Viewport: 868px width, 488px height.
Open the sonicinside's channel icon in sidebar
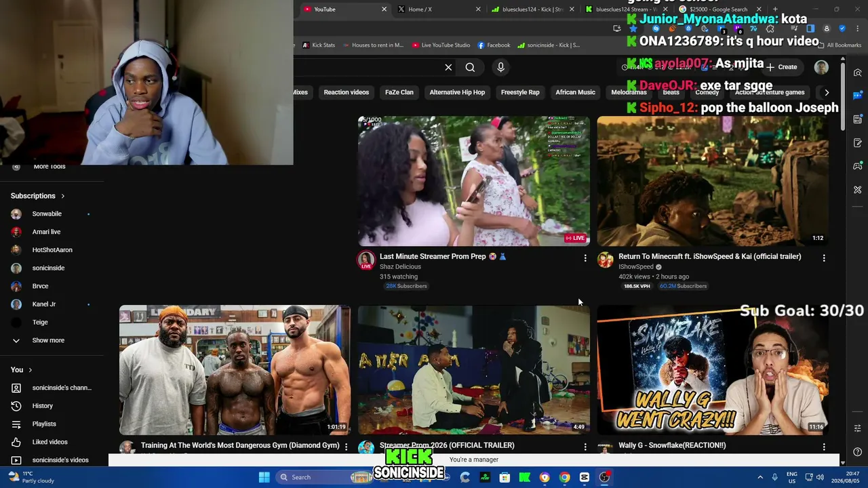(16, 388)
